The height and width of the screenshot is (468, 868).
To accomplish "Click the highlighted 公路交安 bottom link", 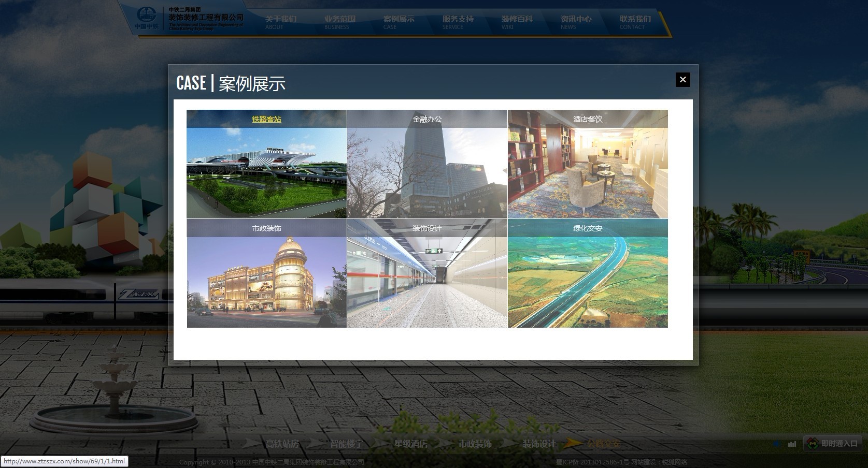I will pyautogui.click(x=603, y=444).
